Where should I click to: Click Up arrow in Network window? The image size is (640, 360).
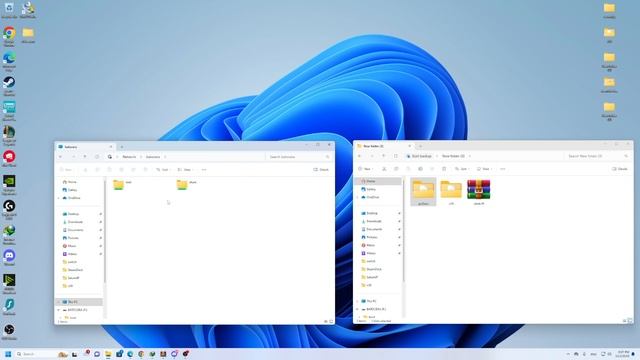[x=85, y=157]
